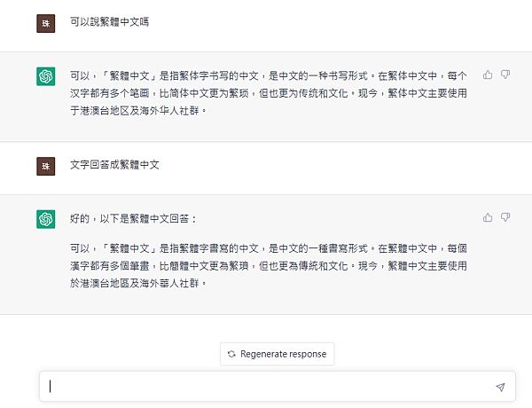Click the user message 文字回答成繁體中文
This screenshot has height=408, width=532.
point(114,165)
